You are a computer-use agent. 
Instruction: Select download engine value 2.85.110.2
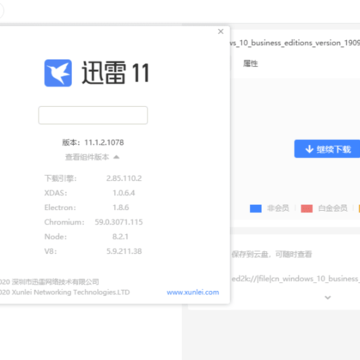pos(124,178)
